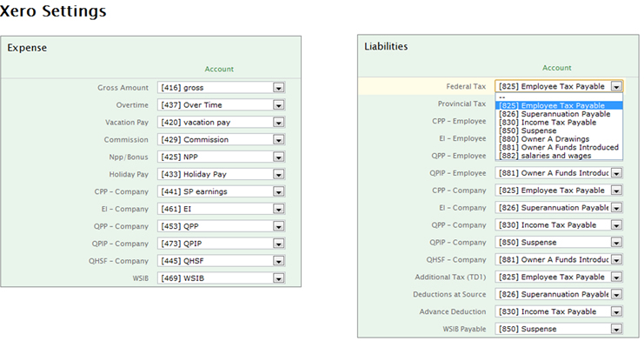Viewport: 644px width, 341px height.
Task: Select the blank '--' option in list
Action: [x=559, y=97]
